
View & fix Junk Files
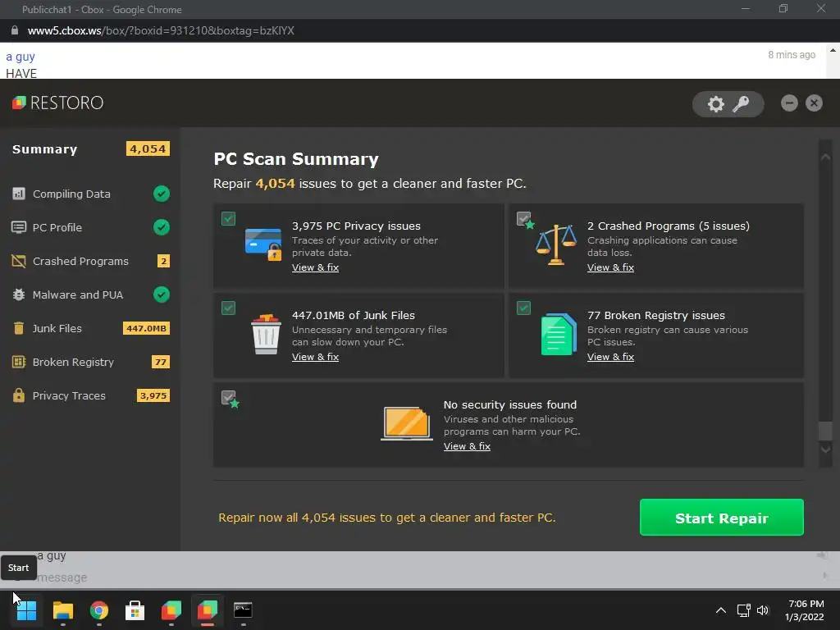tap(315, 357)
